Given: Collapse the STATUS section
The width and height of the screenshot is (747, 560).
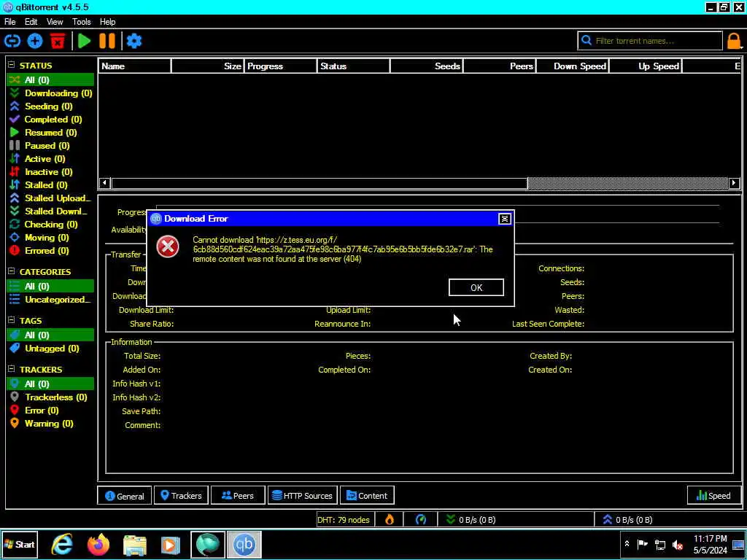Looking at the screenshot, I should pos(12,65).
